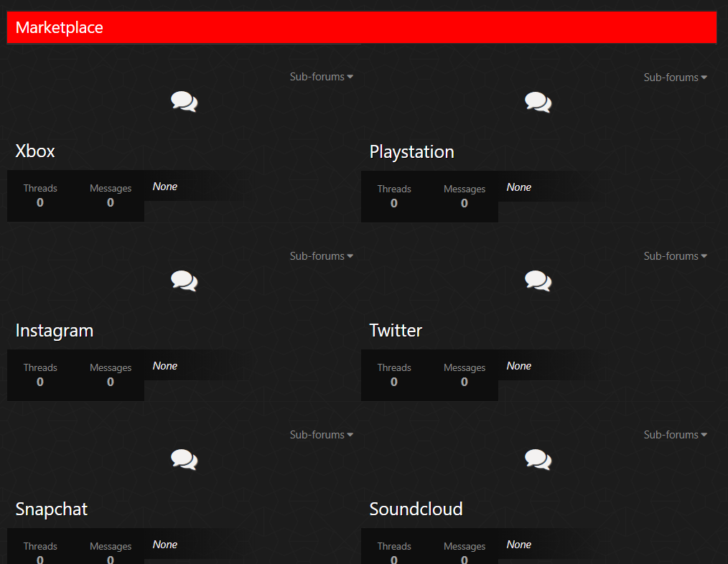This screenshot has width=728, height=564.
Task: Click the 'None' last post for Twitter
Action: tap(518, 366)
